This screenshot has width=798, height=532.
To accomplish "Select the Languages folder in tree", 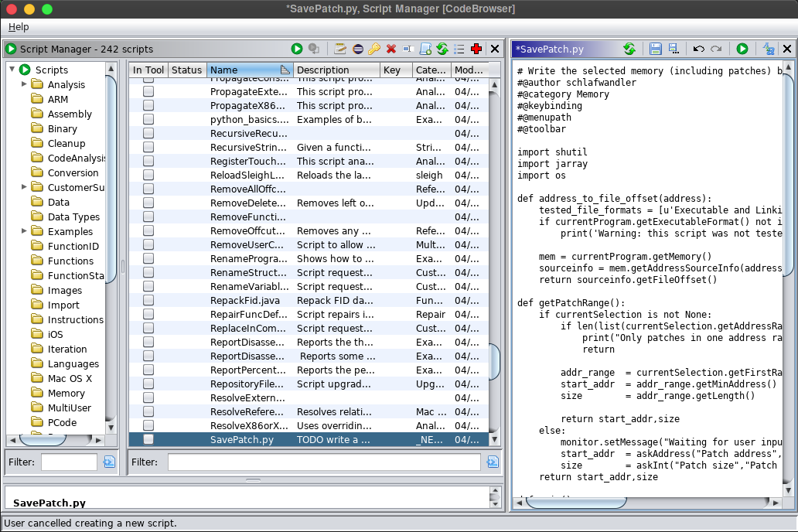I will click(73, 363).
